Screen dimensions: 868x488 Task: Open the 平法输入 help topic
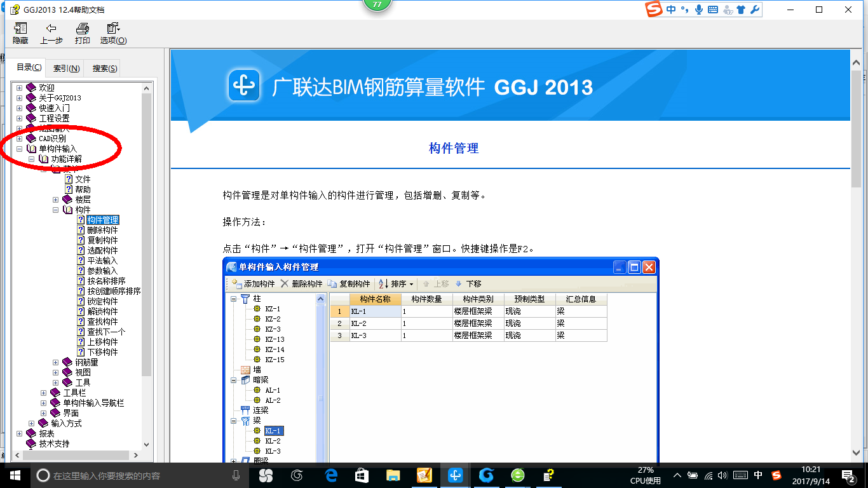[x=102, y=261]
